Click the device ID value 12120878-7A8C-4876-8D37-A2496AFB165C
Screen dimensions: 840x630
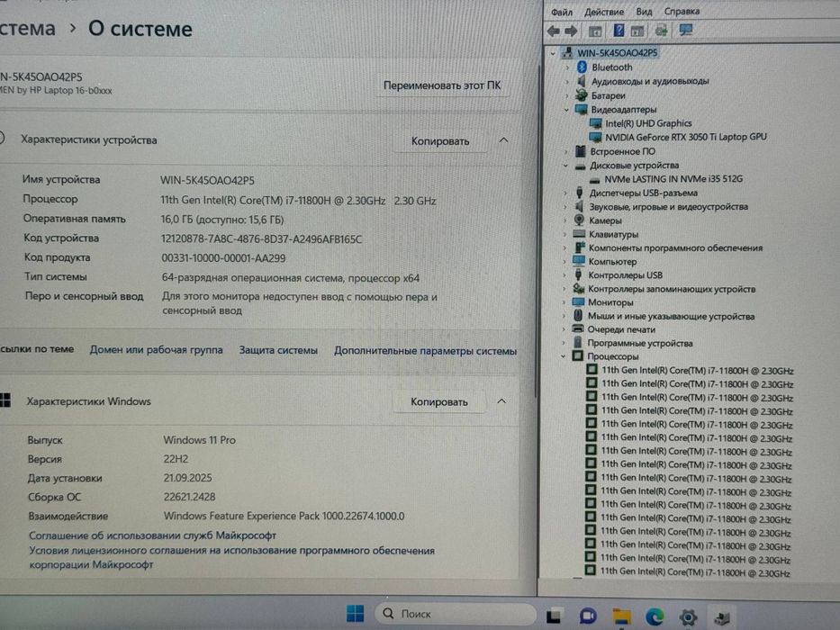point(261,238)
